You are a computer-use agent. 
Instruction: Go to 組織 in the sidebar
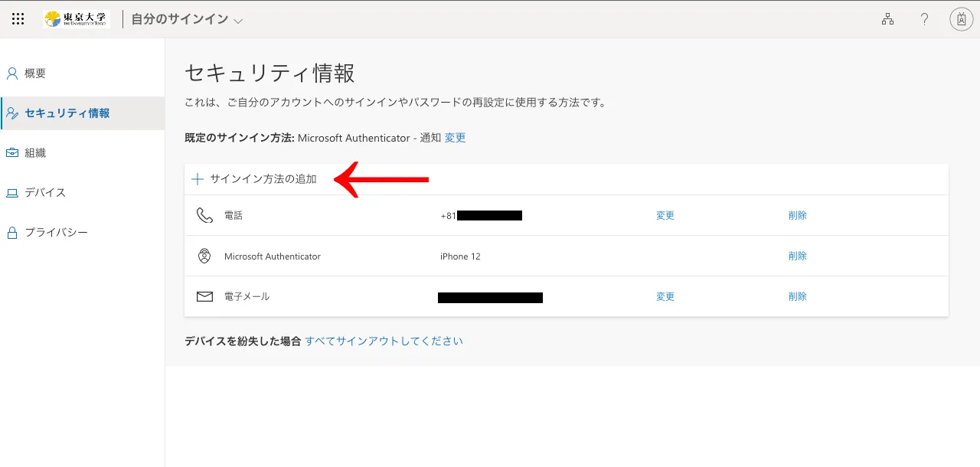[35, 153]
